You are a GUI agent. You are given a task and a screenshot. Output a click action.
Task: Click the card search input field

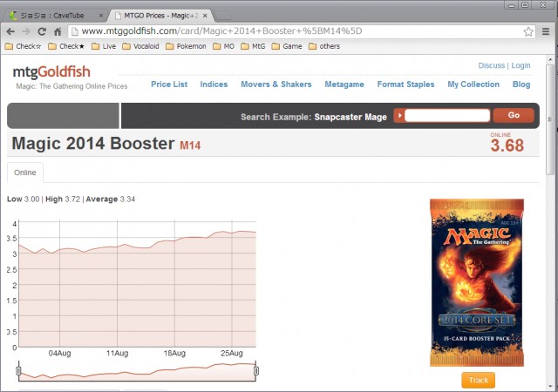tap(447, 116)
